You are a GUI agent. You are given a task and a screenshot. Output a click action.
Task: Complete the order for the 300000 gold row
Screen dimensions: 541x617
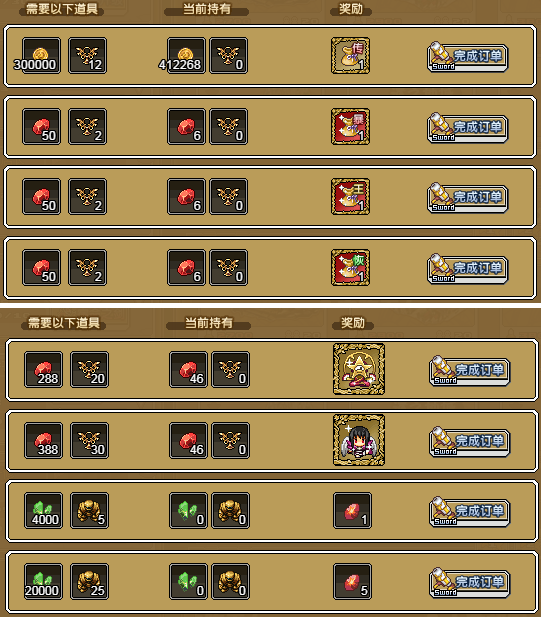(x=467, y=57)
